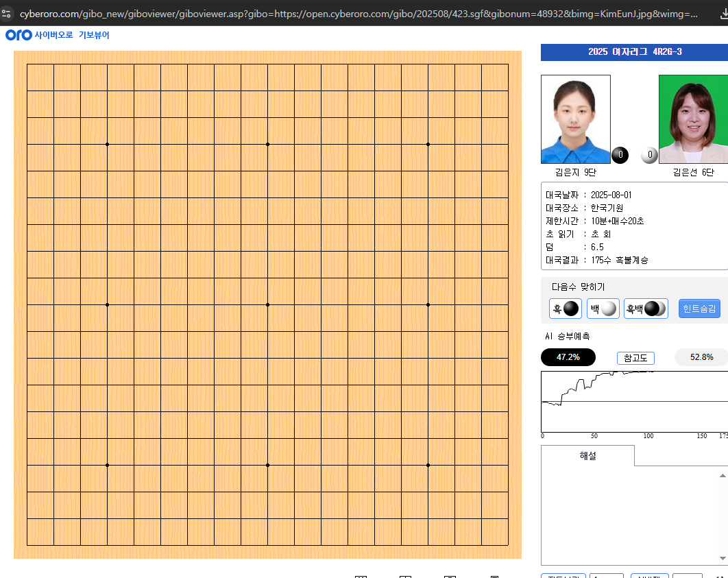
Task: Switch to the 해설 commentary tab
Action: 587,455
